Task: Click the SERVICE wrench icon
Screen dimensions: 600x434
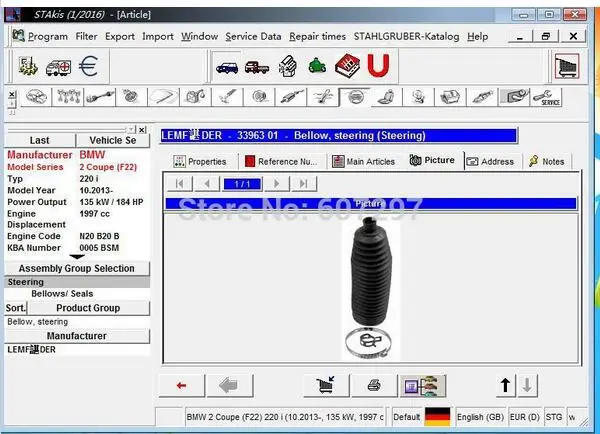Action: (546, 97)
